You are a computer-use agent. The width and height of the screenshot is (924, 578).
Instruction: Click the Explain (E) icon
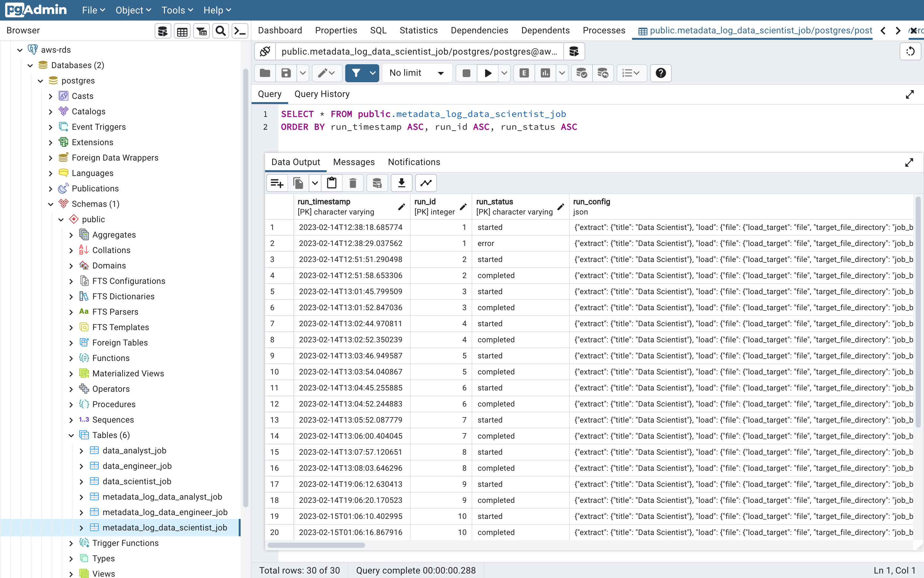(524, 73)
